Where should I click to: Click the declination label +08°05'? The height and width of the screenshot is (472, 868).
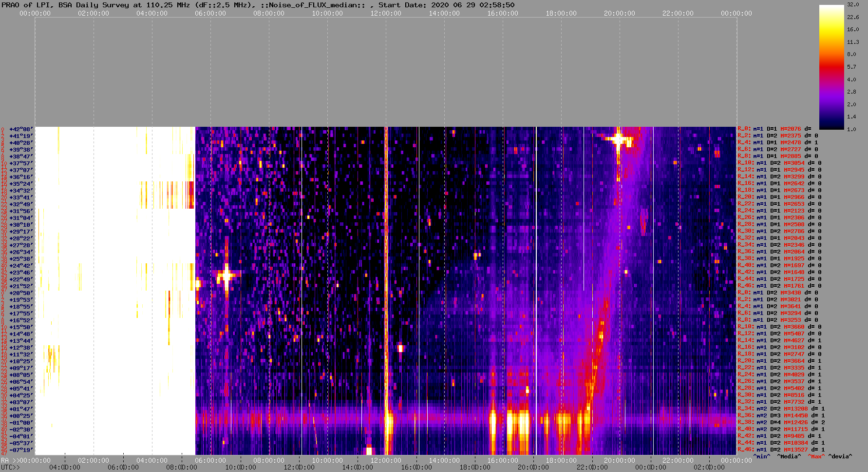[21, 375]
